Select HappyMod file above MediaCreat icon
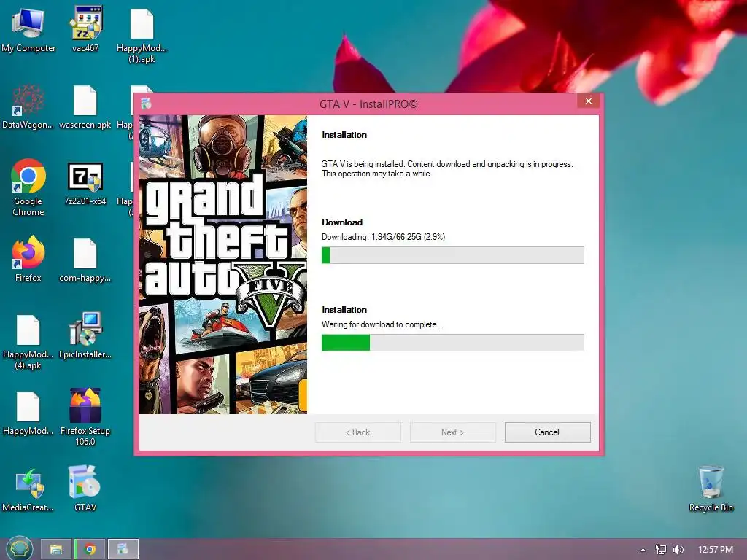This screenshot has width=747, height=560. pos(28,413)
